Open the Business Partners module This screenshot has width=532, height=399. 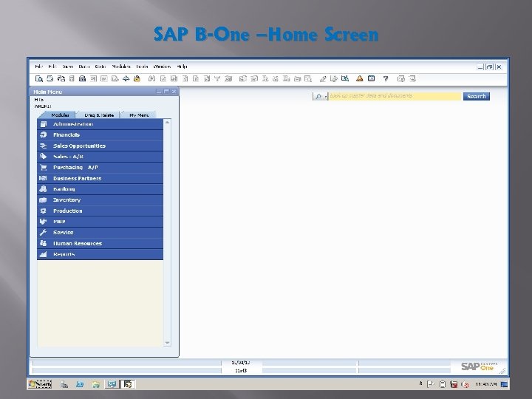[x=100, y=179]
